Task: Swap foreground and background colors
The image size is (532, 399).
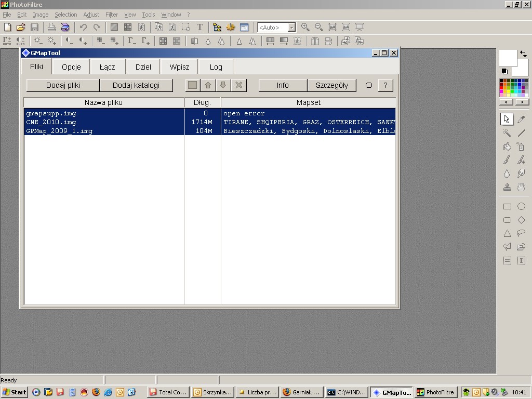Action: (x=523, y=54)
